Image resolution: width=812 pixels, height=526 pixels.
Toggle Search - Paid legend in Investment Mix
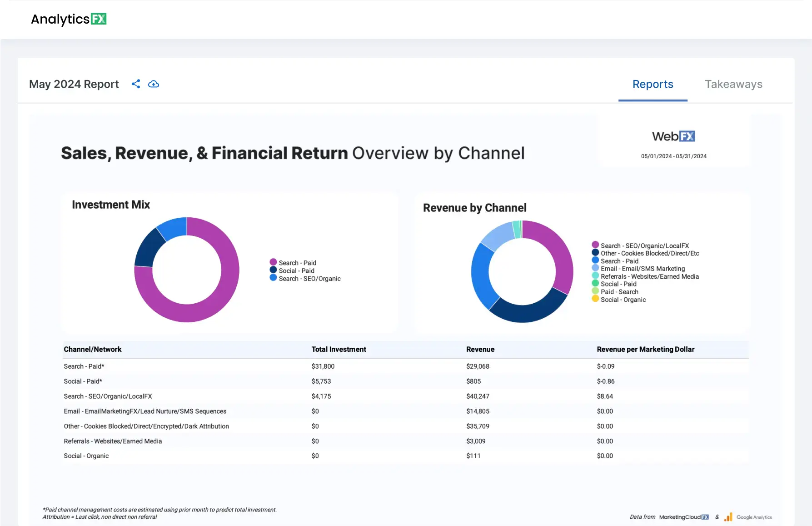click(x=297, y=263)
